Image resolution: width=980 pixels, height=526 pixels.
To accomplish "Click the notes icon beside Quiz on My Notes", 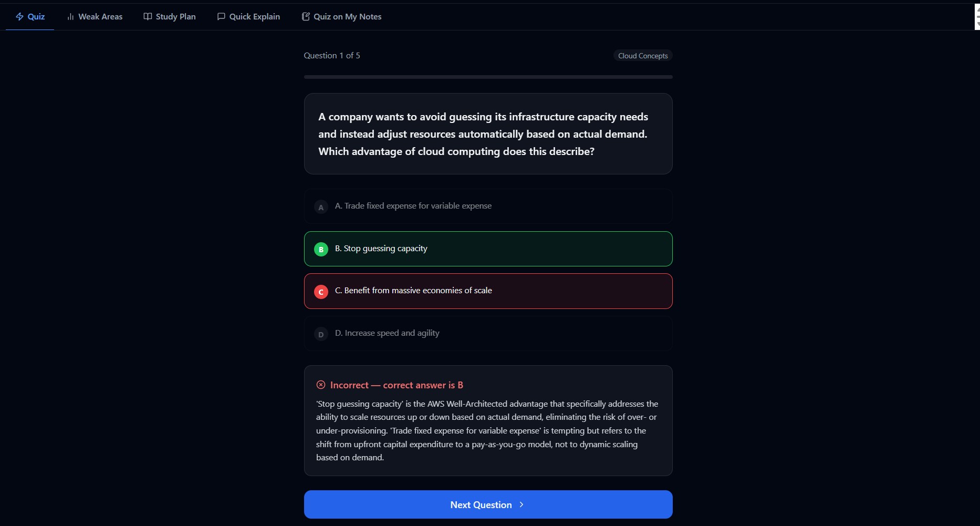I will coord(306,17).
